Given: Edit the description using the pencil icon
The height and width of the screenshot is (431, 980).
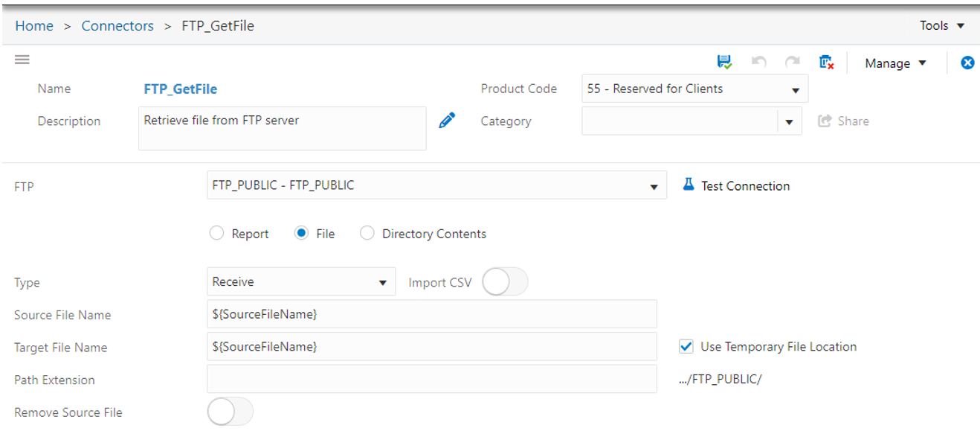Looking at the screenshot, I should 447,119.
